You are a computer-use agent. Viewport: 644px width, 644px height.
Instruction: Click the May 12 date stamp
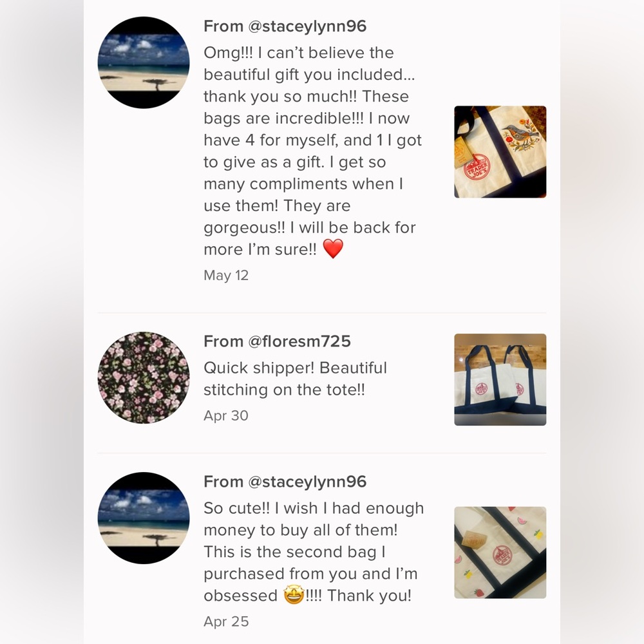(x=226, y=276)
